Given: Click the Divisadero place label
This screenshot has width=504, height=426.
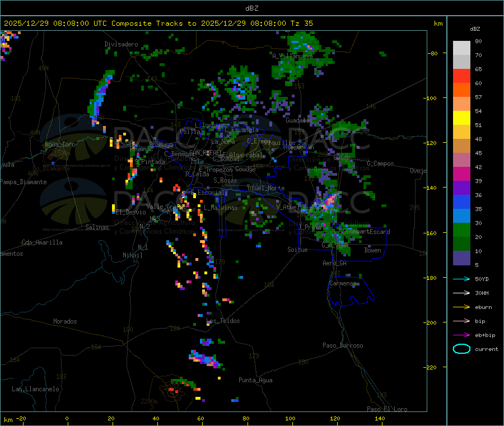Looking at the screenshot, I should tap(121, 44).
